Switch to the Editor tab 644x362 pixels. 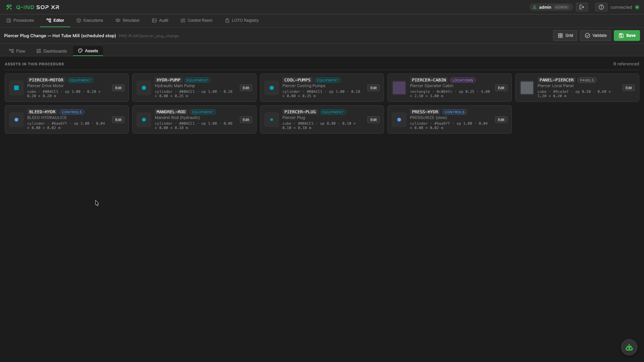[x=55, y=20]
